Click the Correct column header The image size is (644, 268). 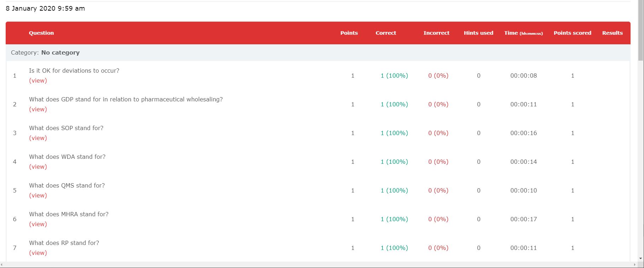click(x=386, y=33)
